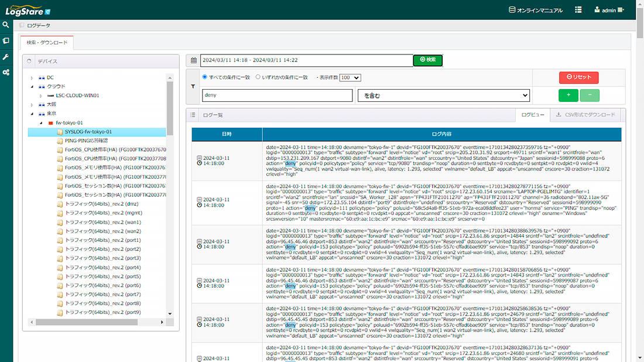Click the トラフィック (port9) folder icon
Image resolution: width=644 pixels, height=362 pixels.
coord(60,313)
